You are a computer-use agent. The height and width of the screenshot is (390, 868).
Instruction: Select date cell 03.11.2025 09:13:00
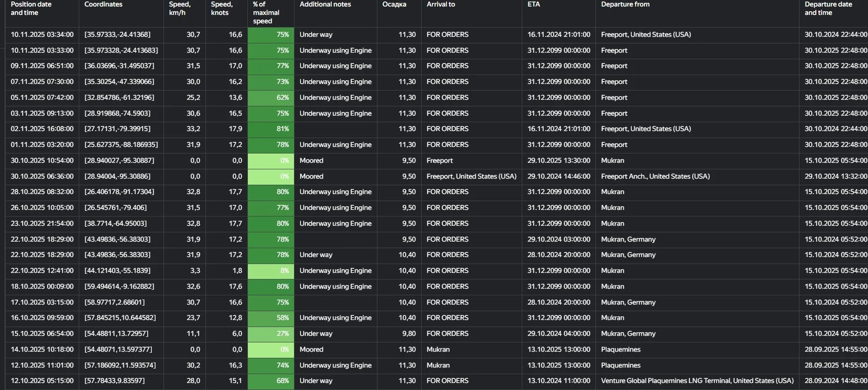[x=42, y=113]
